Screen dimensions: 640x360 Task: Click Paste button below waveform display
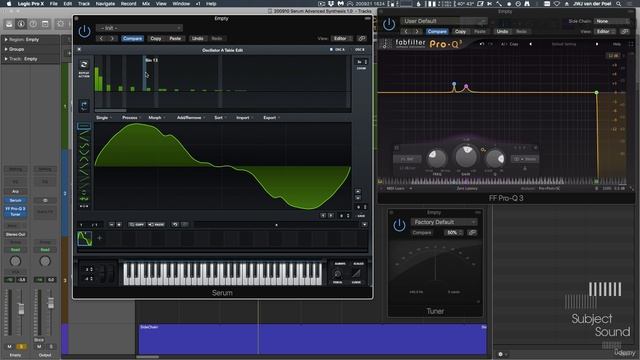tap(156, 224)
